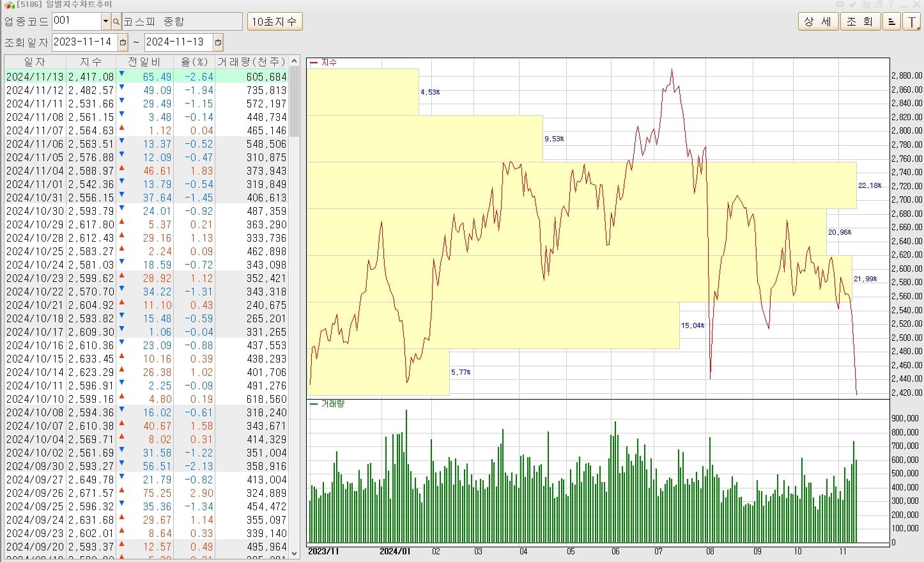Viewport: 924px width, 562px height.
Task: Click the 2024/11/07 date cell
Action: [35, 130]
